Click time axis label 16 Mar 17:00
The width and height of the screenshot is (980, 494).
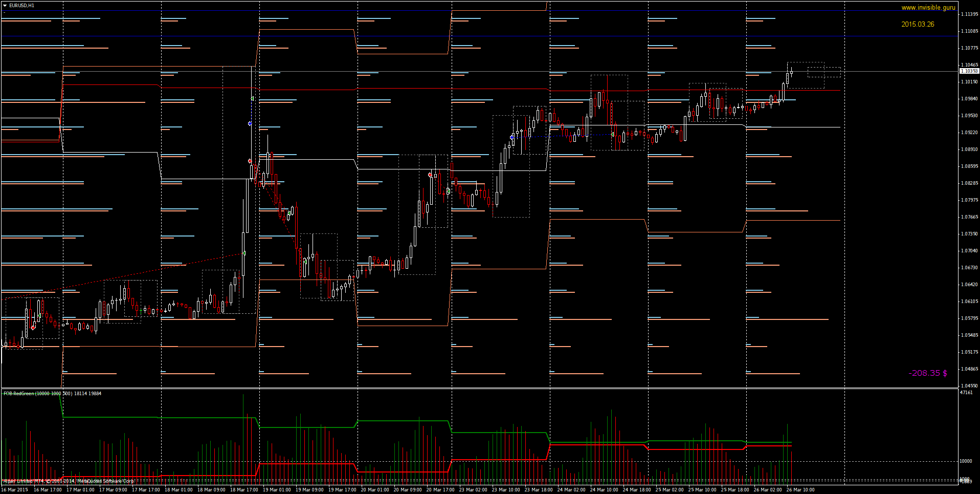(x=48, y=490)
